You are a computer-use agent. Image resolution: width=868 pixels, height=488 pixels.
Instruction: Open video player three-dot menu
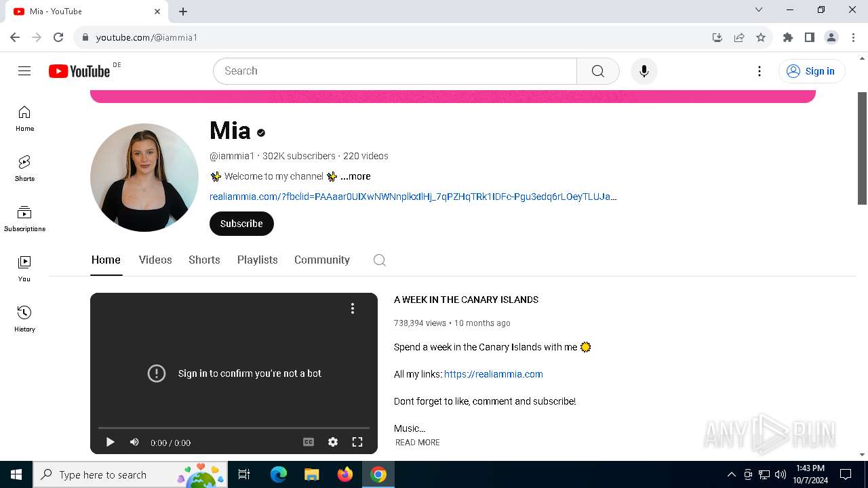(x=353, y=308)
